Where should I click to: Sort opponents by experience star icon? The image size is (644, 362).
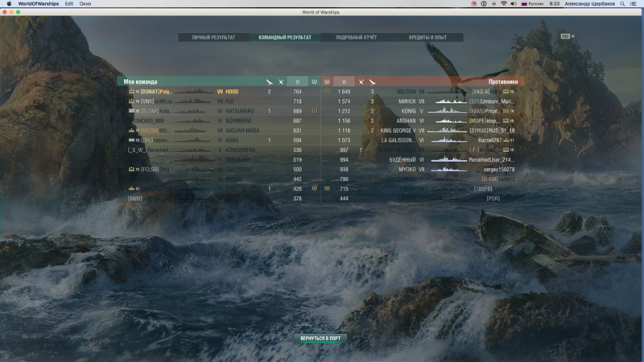click(345, 82)
